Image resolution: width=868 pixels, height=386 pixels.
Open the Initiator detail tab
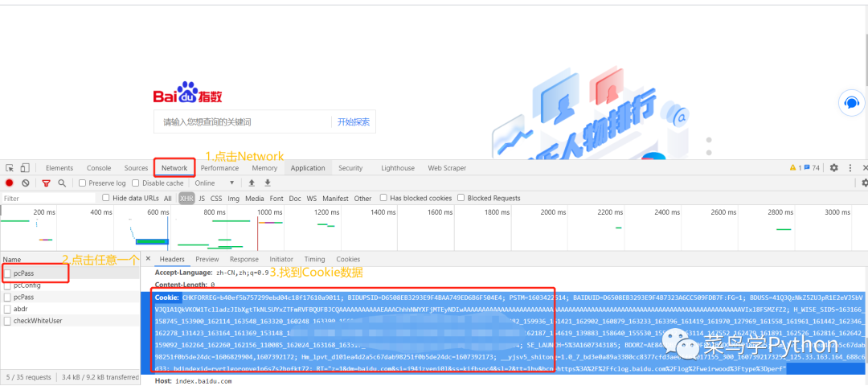click(x=281, y=259)
